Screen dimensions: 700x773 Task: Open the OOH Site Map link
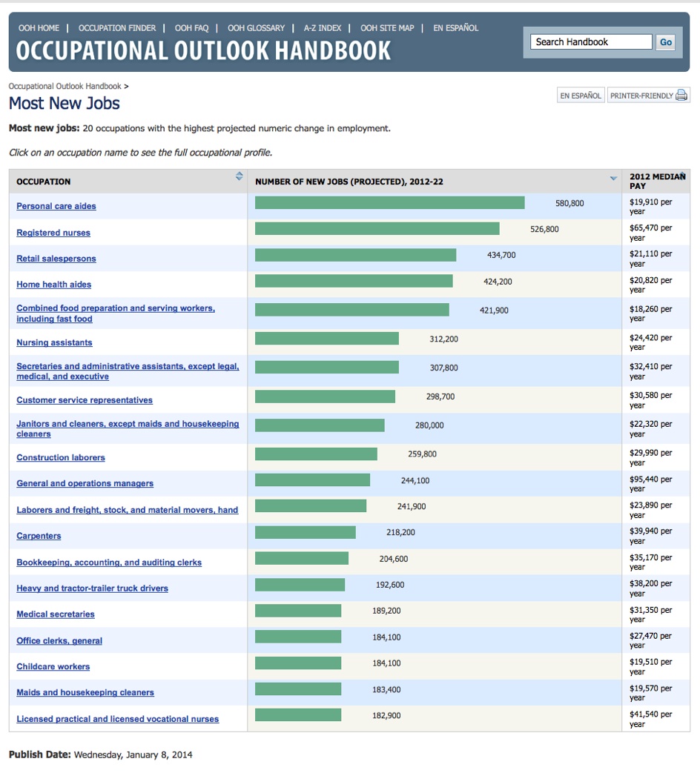click(x=387, y=28)
